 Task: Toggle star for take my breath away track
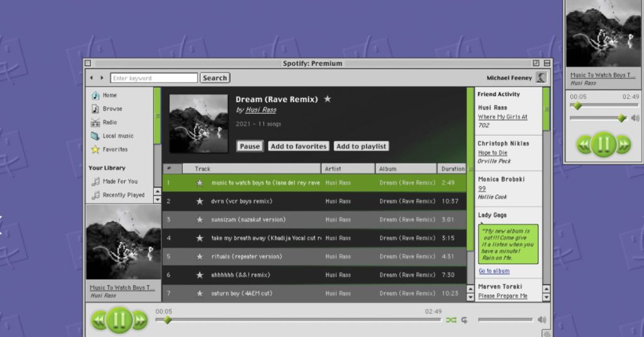(x=199, y=238)
